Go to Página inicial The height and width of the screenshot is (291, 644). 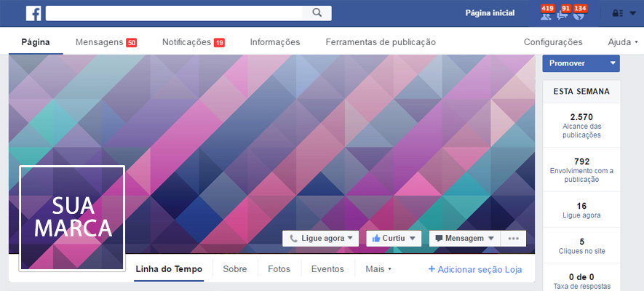click(490, 13)
